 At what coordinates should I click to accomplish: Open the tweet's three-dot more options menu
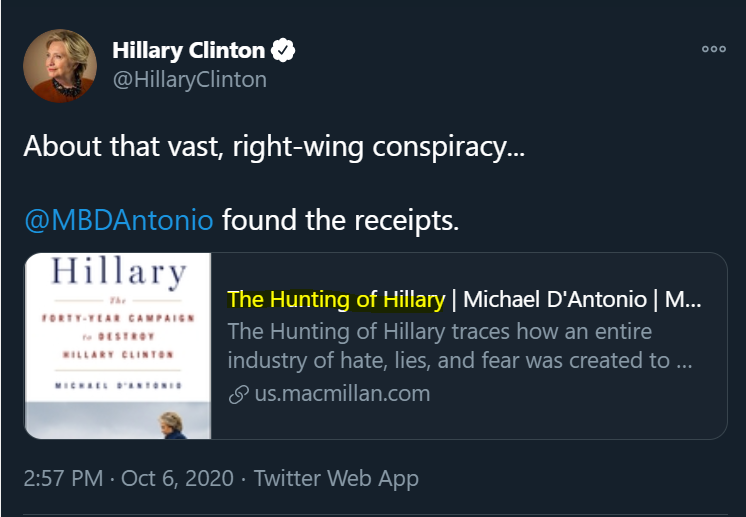pos(713,49)
